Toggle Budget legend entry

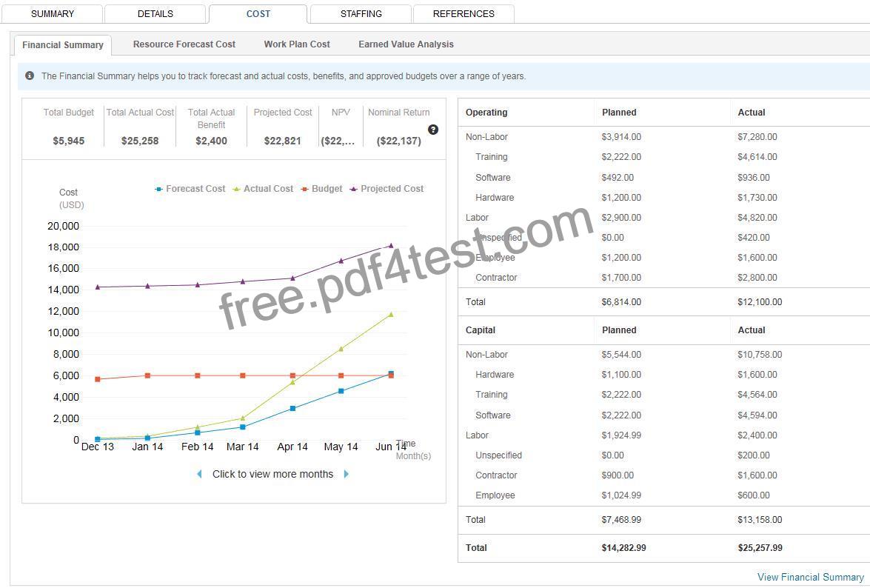(322, 189)
